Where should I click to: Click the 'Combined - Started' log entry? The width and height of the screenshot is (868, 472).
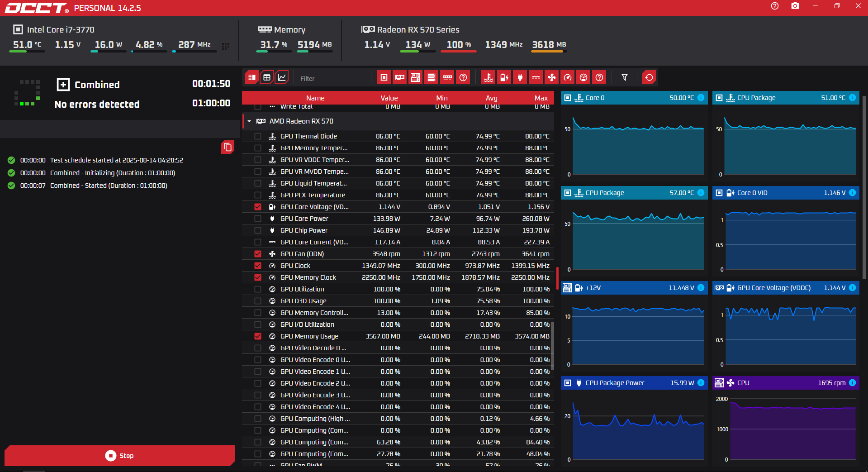tap(109, 186)
